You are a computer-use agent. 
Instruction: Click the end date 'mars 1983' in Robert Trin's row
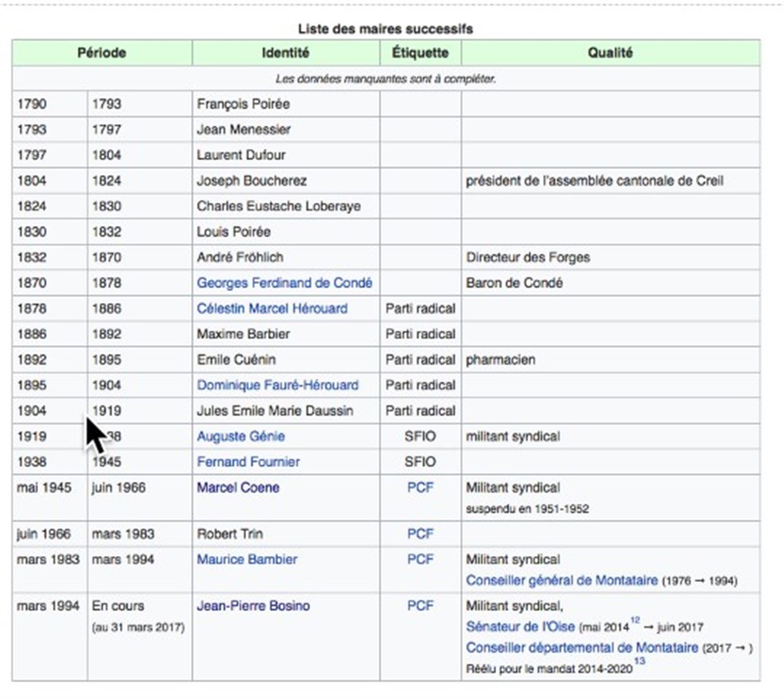tap(123, 534)
